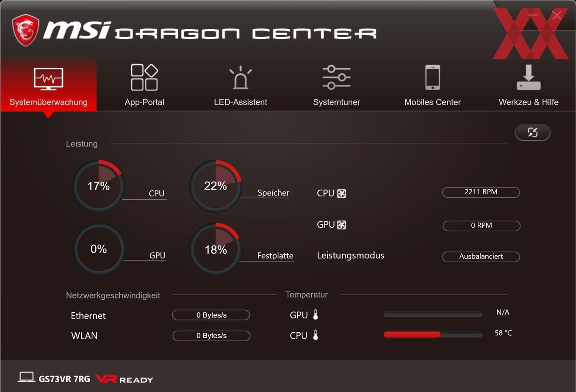The height and width of the screenshot is (392, 576).
Task: Click the CPU temperature red bar
Action: coord(412,334)
